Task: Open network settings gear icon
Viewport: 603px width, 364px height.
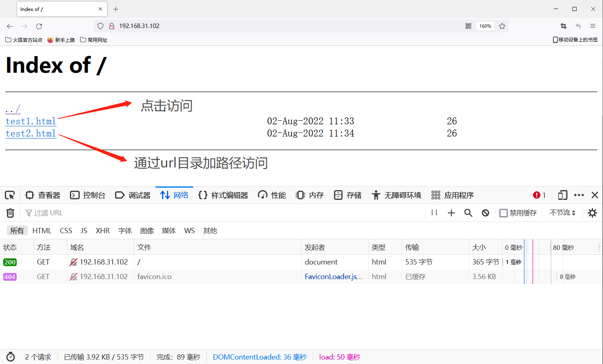Action: (x=592, y=213)
